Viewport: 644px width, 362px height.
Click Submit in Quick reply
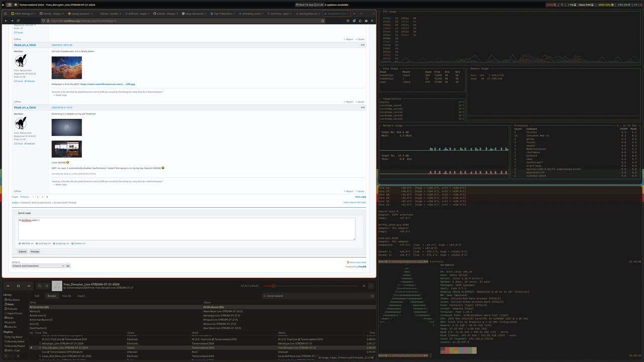pos(23,251)
